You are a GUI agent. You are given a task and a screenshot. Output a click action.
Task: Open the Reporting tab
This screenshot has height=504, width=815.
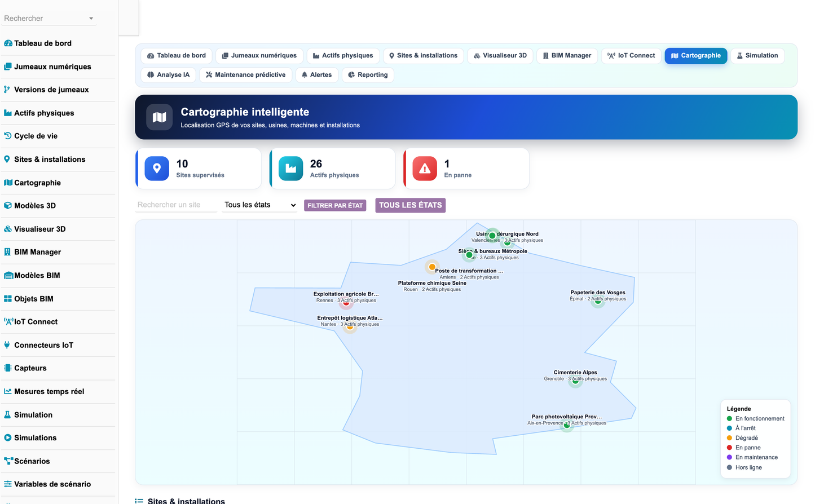click(x=368, y=75)
